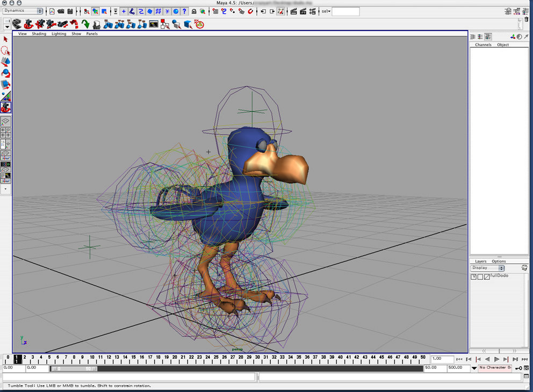Click the current frame field showing 1.00

point(442,359)
